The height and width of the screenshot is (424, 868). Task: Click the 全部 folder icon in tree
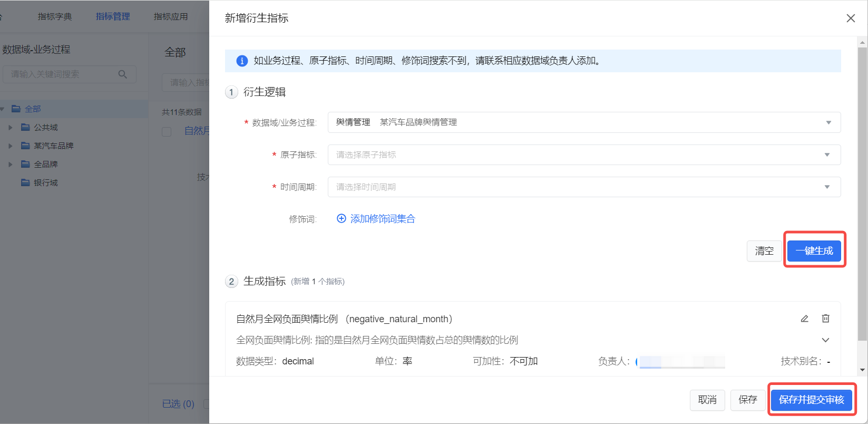tap(16, 109)
